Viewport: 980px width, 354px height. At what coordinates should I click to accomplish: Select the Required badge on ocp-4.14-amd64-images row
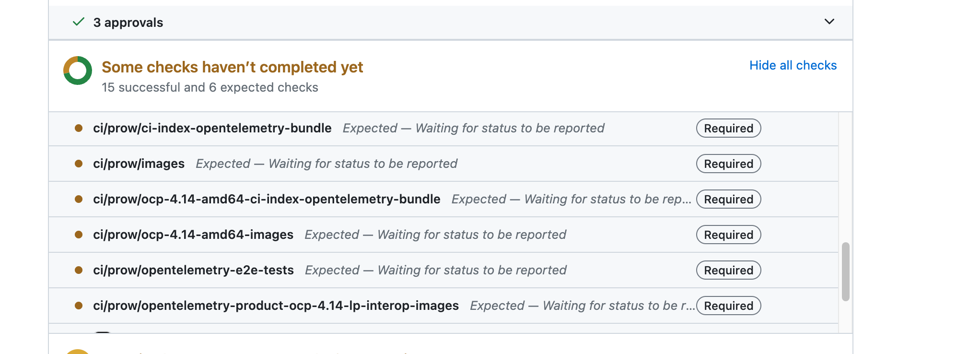[728, 235]
